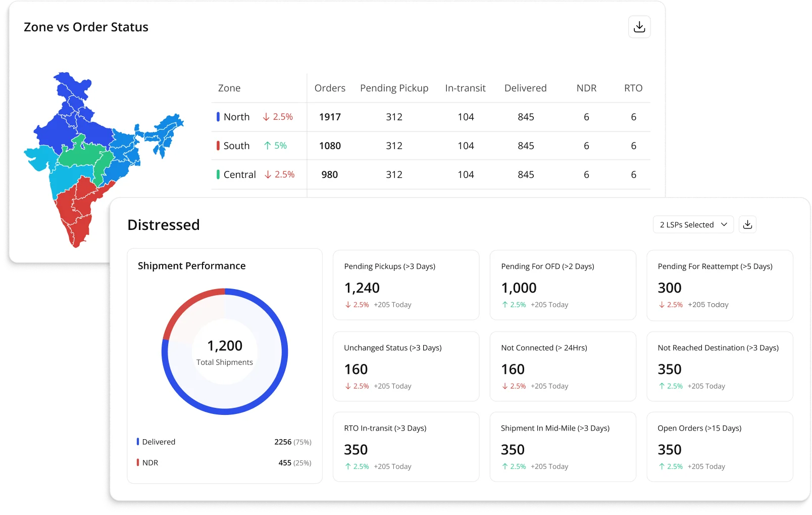Click the Distressed panel download icon

point(747,224)
